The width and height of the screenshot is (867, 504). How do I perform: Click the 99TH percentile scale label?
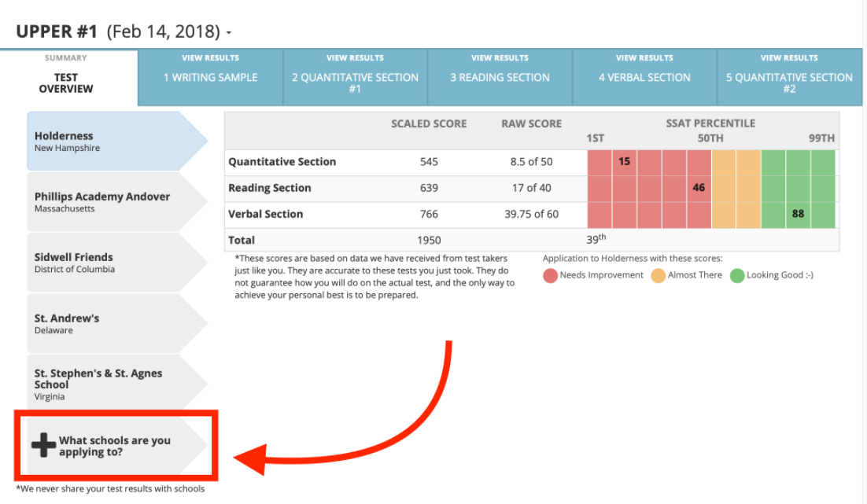click(821, 138)
